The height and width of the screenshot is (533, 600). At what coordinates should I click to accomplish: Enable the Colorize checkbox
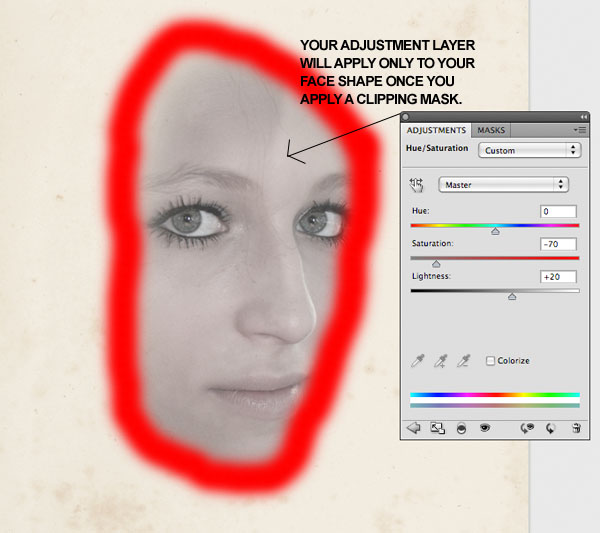(490, 361)
